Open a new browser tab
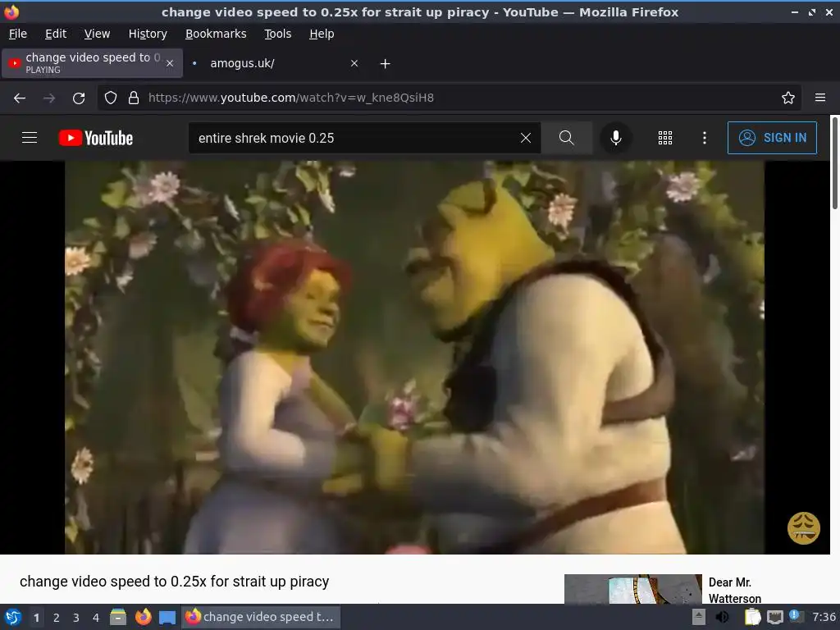This screenshot has width=840, height=630. coord(385,64)
